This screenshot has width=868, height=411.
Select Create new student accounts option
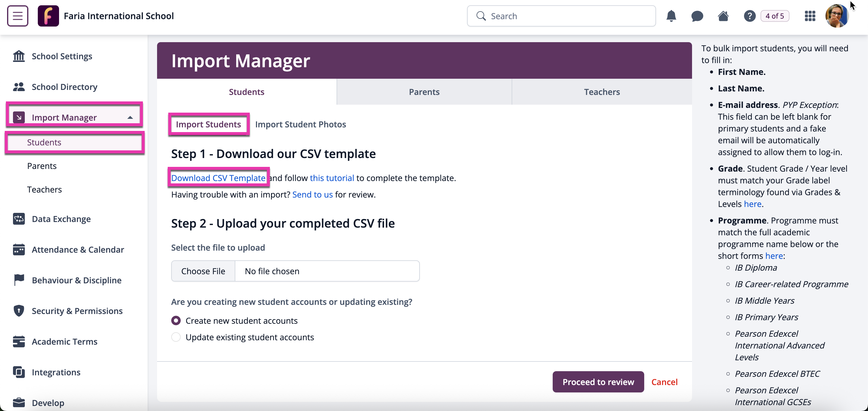point(176,320)
